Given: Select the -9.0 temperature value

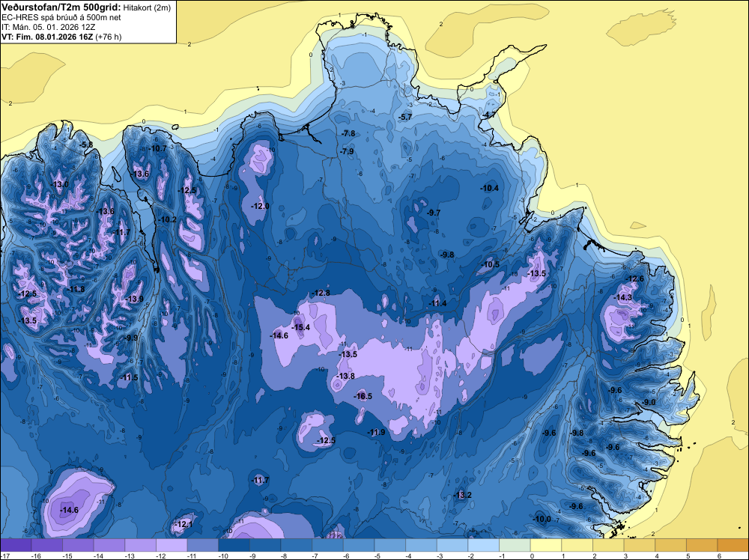Looking at the screenshot, I should [x=649, y=403].
